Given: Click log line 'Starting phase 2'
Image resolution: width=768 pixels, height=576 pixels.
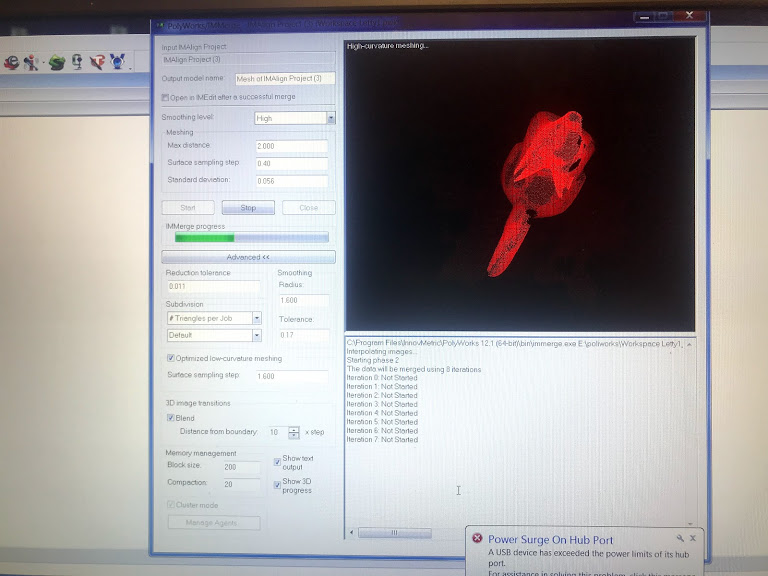Looking at the screenshot, I should pos(373,360).
